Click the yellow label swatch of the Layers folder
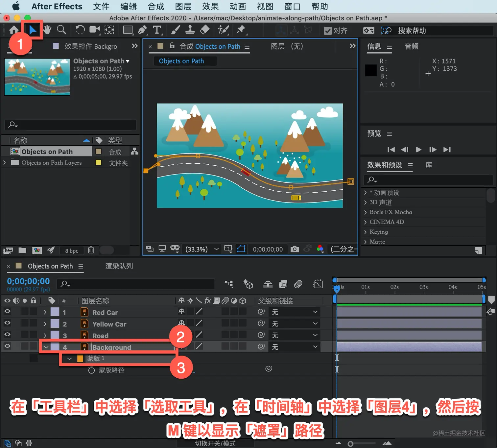Viewport: 497px width, 448px height. [x=98, y=162]
